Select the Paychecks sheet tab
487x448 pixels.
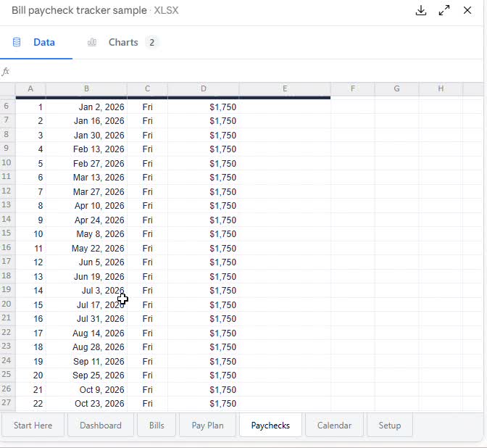270,426
